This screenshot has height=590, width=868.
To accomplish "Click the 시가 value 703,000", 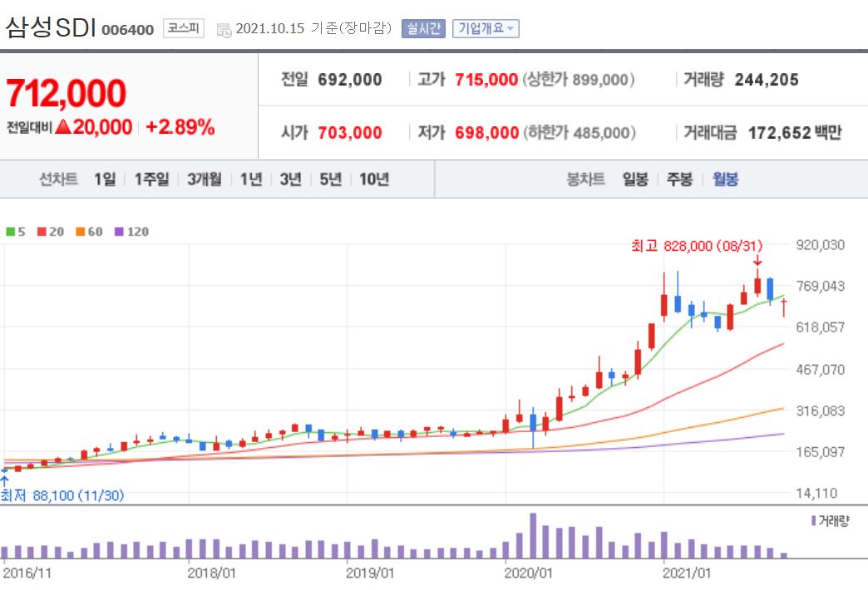I will point(350,133).
